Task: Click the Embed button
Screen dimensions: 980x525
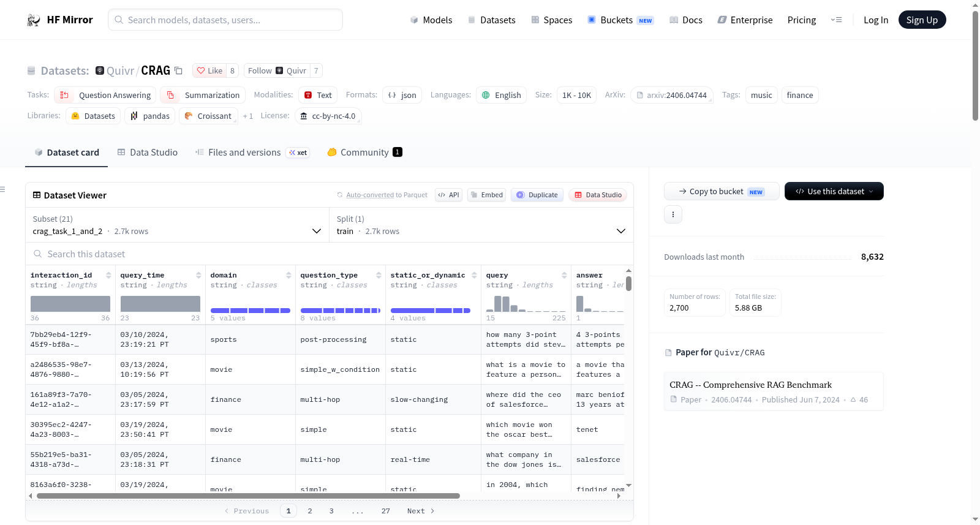Action: click(487, 195)
